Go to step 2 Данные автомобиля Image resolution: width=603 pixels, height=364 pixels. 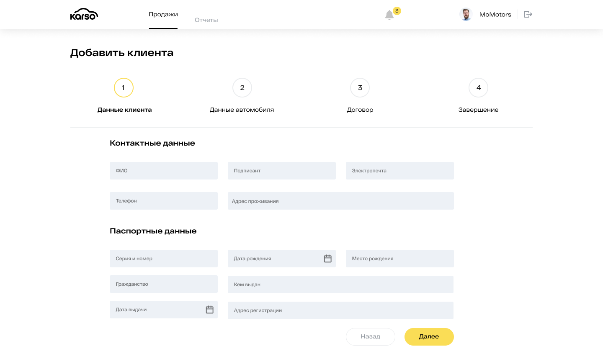(x=242, y=88)
